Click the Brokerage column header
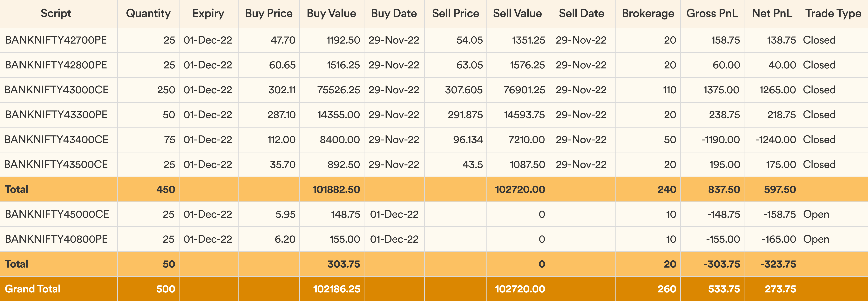 point(648,13)
